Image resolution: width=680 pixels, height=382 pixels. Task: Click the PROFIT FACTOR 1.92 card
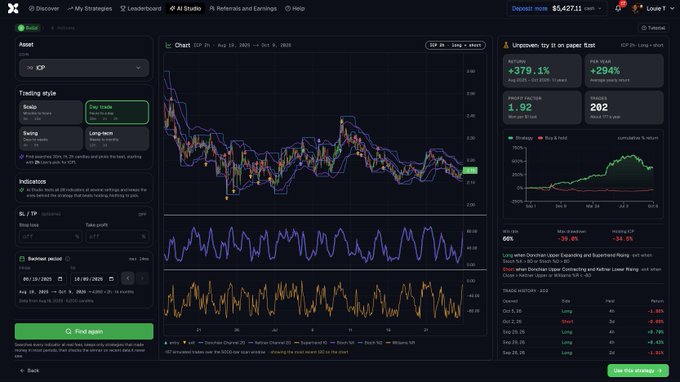542,107
